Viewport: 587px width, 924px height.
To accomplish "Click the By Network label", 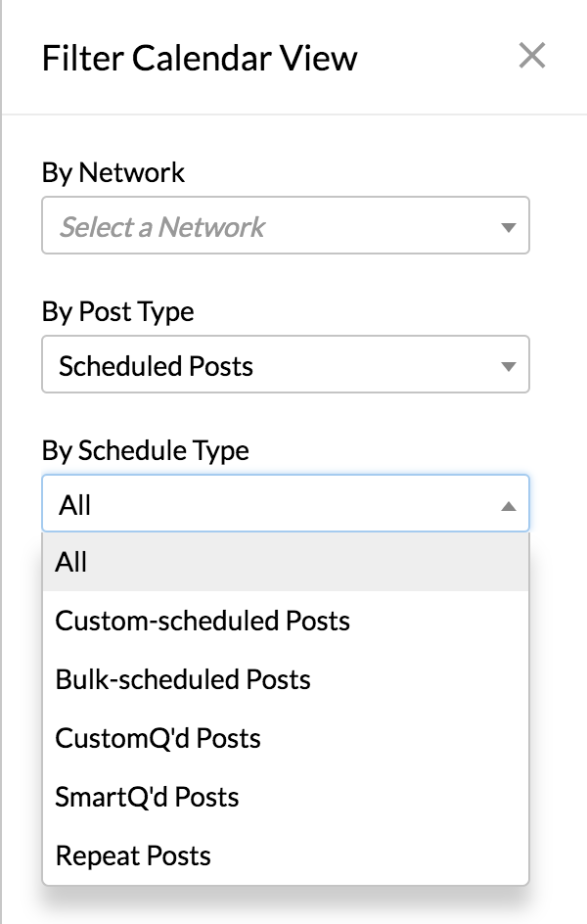I will (113, 173).
